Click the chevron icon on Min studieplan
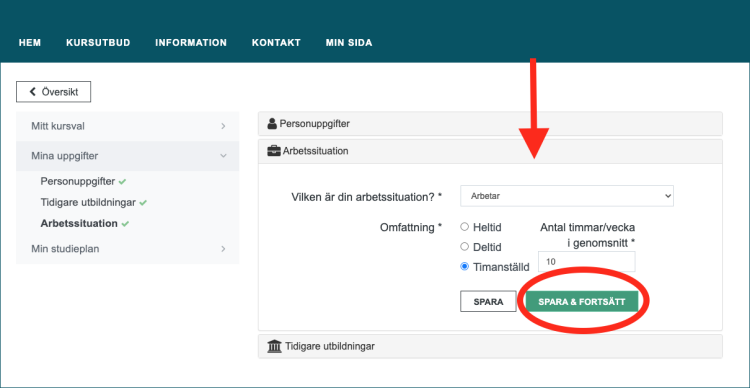The height and width of the screenshot is (388, 750). [x=223, y=249]
